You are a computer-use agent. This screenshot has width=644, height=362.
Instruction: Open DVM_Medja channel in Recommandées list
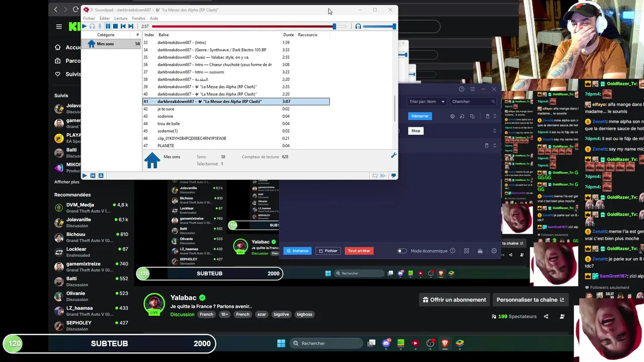tap(92, 208)
